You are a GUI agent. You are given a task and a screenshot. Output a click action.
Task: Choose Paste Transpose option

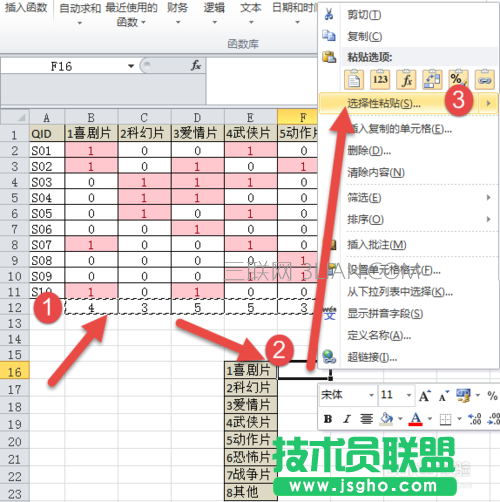pyautogui.click(x=432, y=80)
